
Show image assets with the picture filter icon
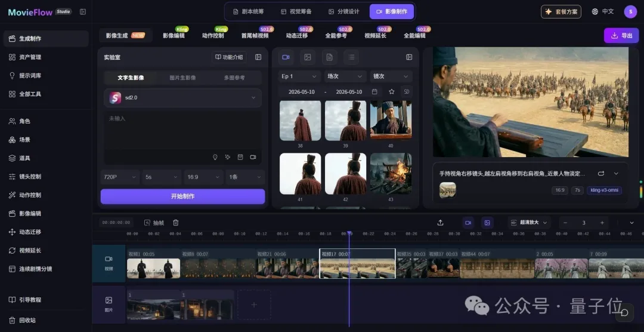click(308, 57)
